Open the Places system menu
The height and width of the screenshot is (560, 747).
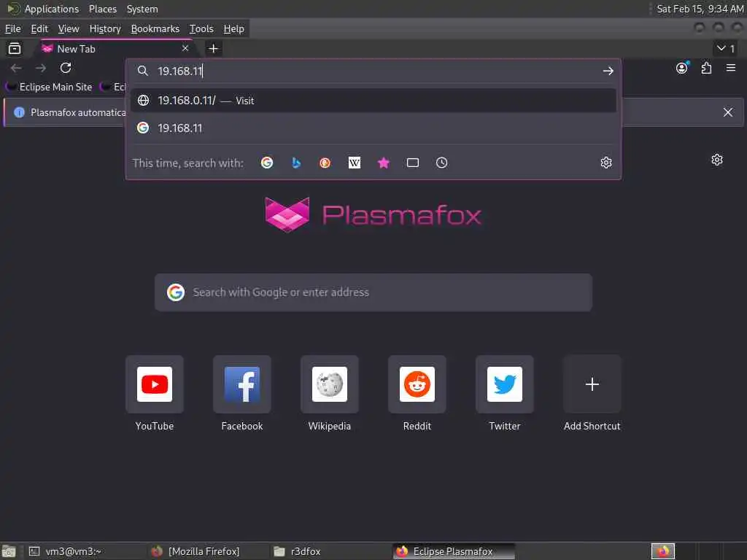click(x=102, y=9)
